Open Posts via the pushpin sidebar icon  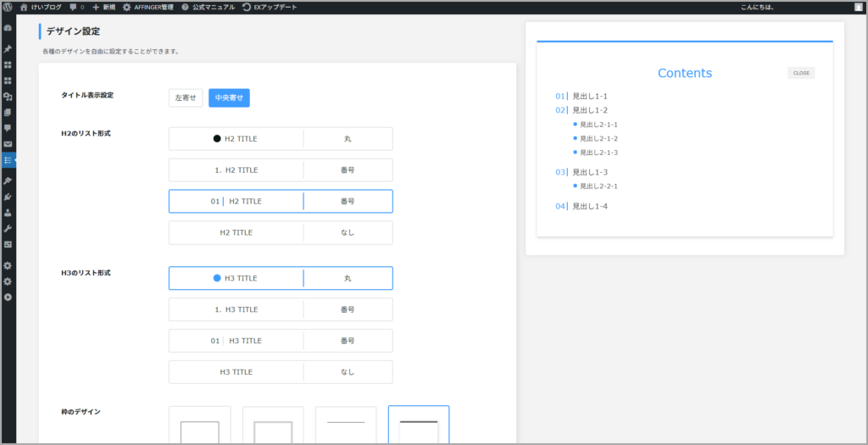8,49
